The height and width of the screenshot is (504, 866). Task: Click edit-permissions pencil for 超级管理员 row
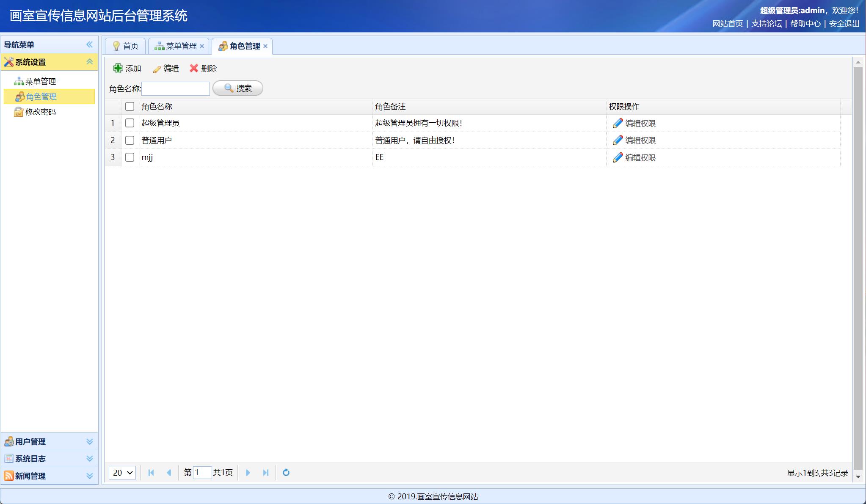point(618,123)
